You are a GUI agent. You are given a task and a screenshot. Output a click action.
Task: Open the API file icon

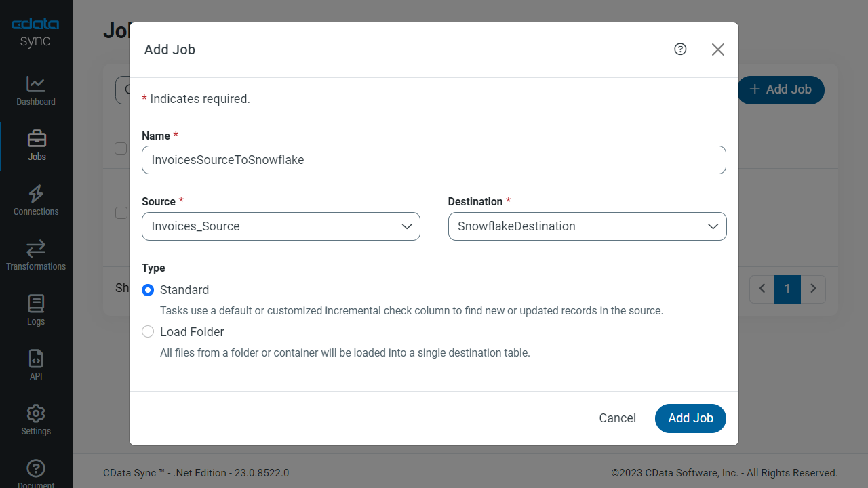coord(36,359)
